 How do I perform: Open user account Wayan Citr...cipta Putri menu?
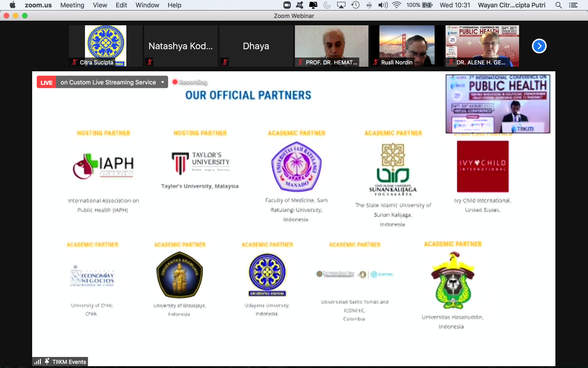pos(512,5)
